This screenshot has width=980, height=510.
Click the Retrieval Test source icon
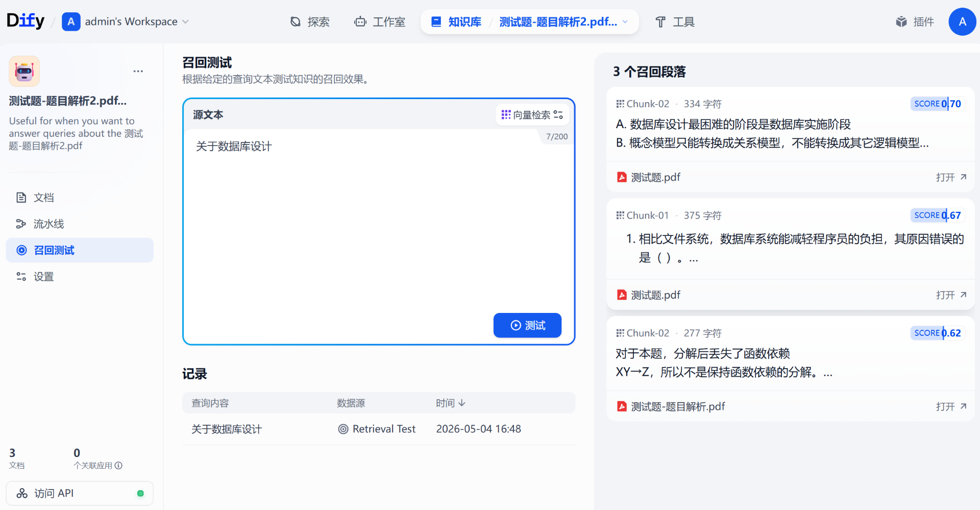pos(344,429)
